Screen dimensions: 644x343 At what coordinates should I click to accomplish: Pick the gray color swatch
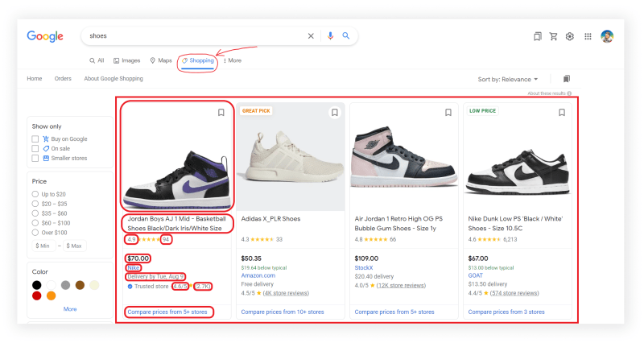pos(66,285)
